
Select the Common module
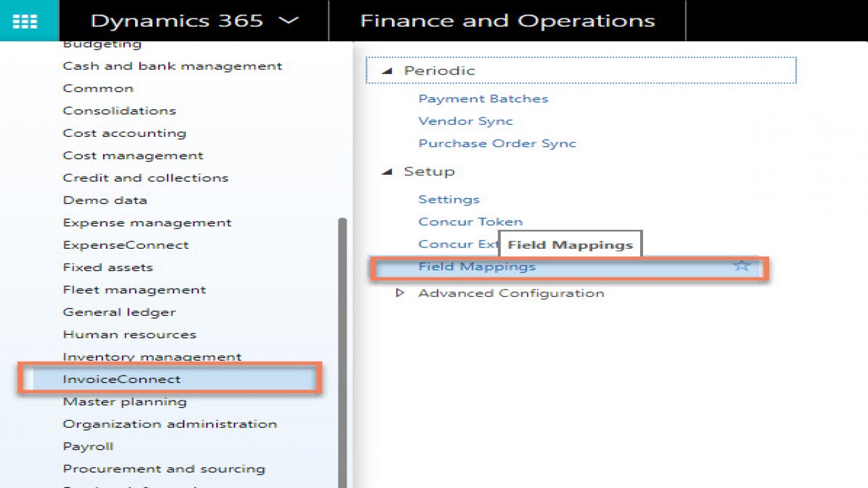(98, 89)
